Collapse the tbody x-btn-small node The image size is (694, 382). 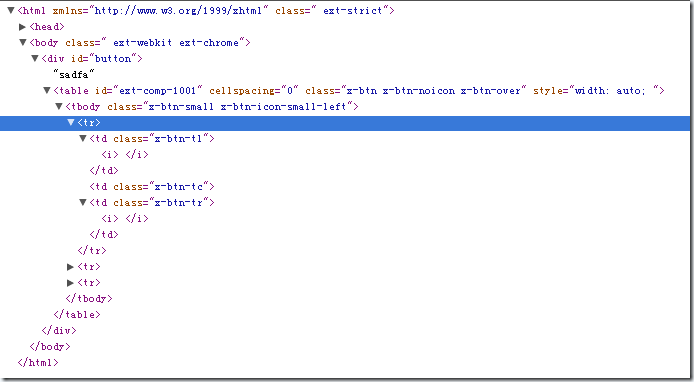click(x=59, y=106)
